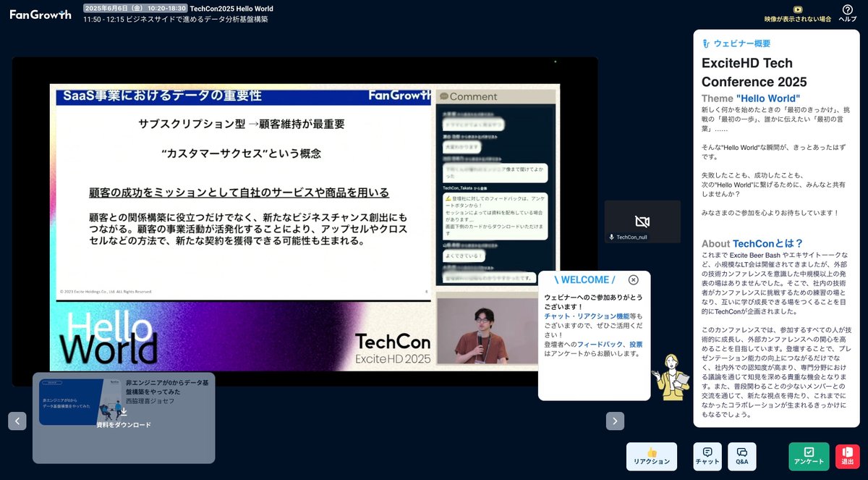Close the WELCOME popup
Screen dimensions: 868x480
point(634,280)
